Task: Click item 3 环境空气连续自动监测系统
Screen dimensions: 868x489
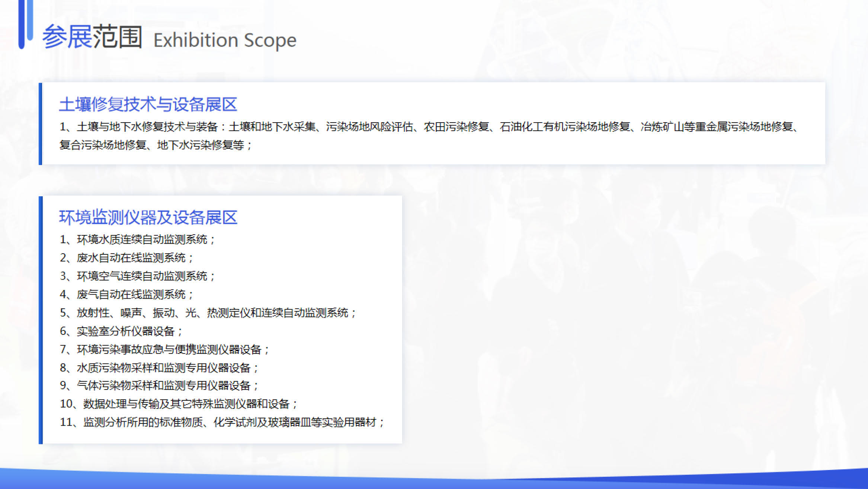Action: tap(137, 276)
